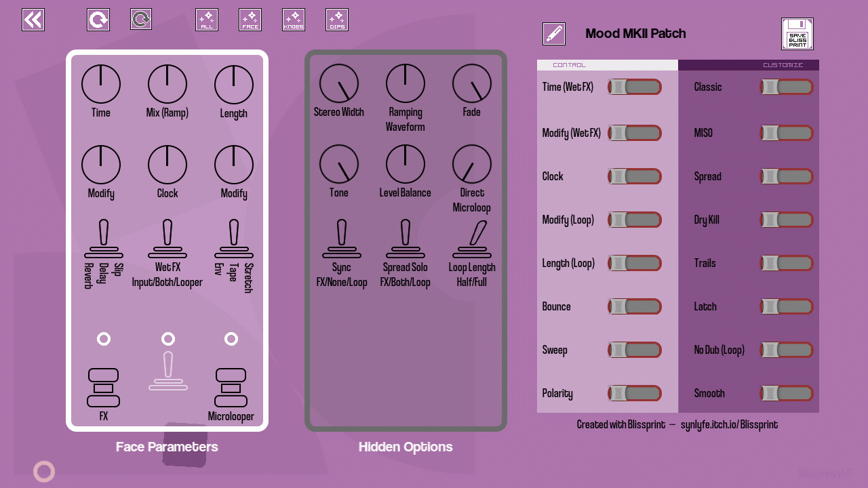The width and height of the screenshot is (868, 488).
Task: Toggle the Modify (Wet FX) DIP switch
Action: [x=635, y=133]
